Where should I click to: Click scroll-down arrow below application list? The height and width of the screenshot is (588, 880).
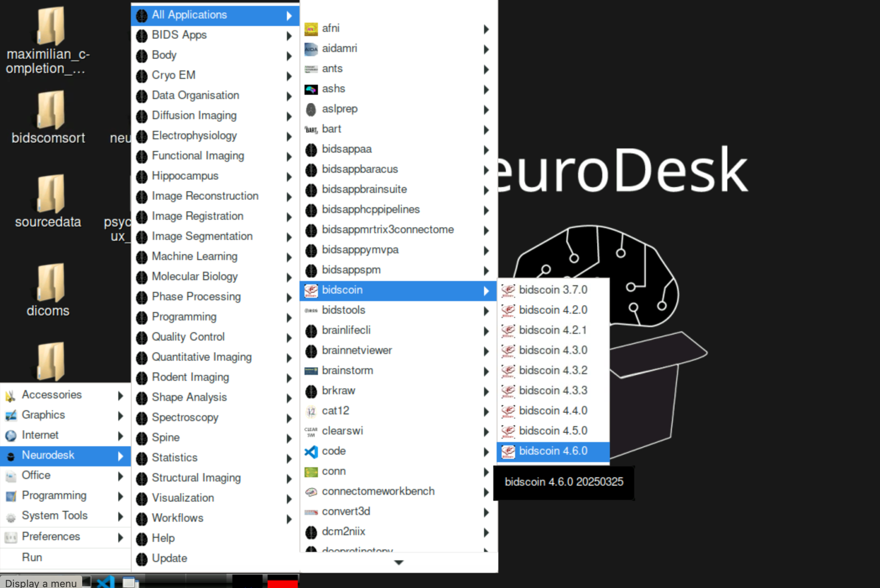[399, 562]
